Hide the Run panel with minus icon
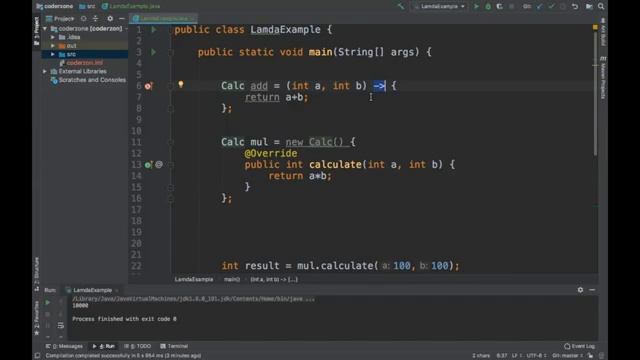Screen dimensions: 640x360 (592, 290)
